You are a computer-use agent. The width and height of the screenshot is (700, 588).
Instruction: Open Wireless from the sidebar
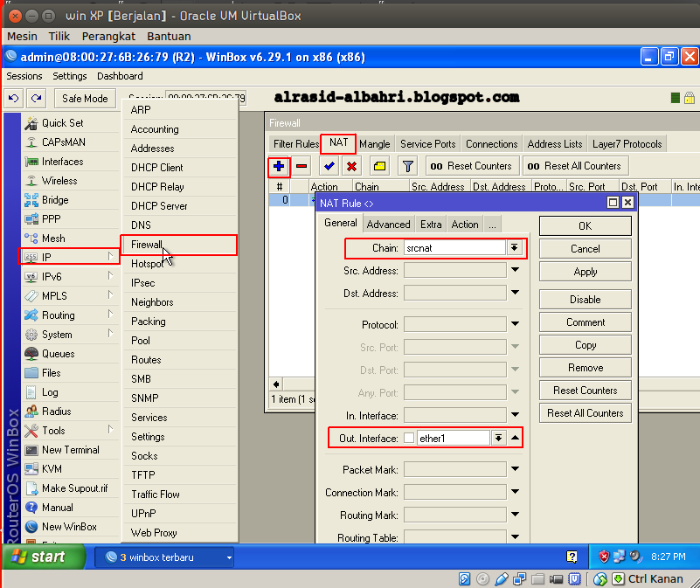tap(59, 180)
